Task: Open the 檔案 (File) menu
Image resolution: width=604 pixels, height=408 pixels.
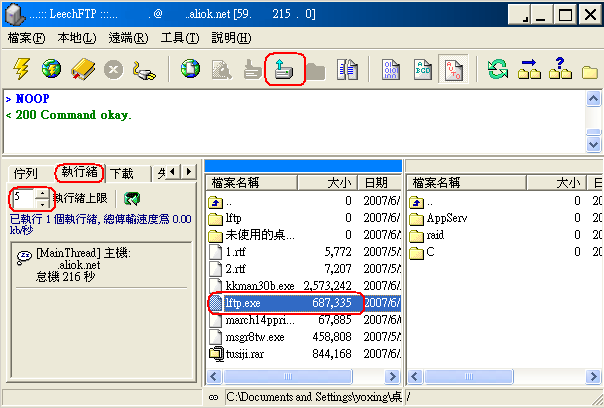Action: point(26,38)
